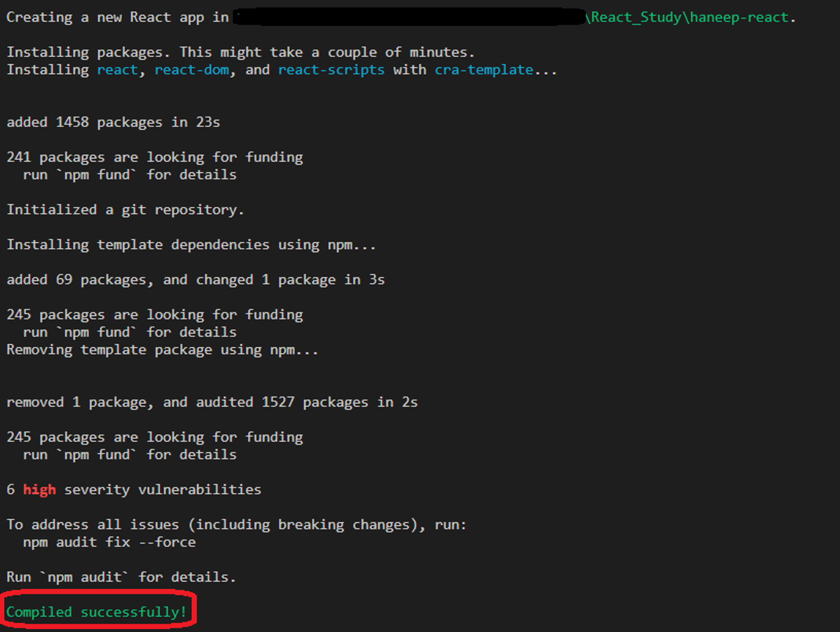The height and width of the screenshot is (632, 840).
Task: Click the blacked-out redacted path area
Action: 409,17
